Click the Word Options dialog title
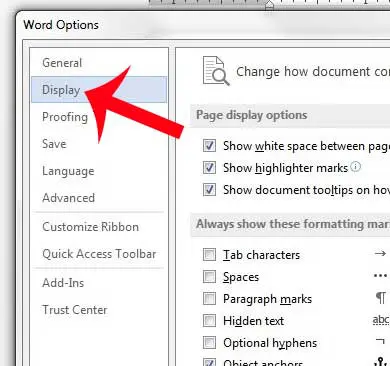Image resolution: width=390 pixels, height=366 pixels. [61, 25]
